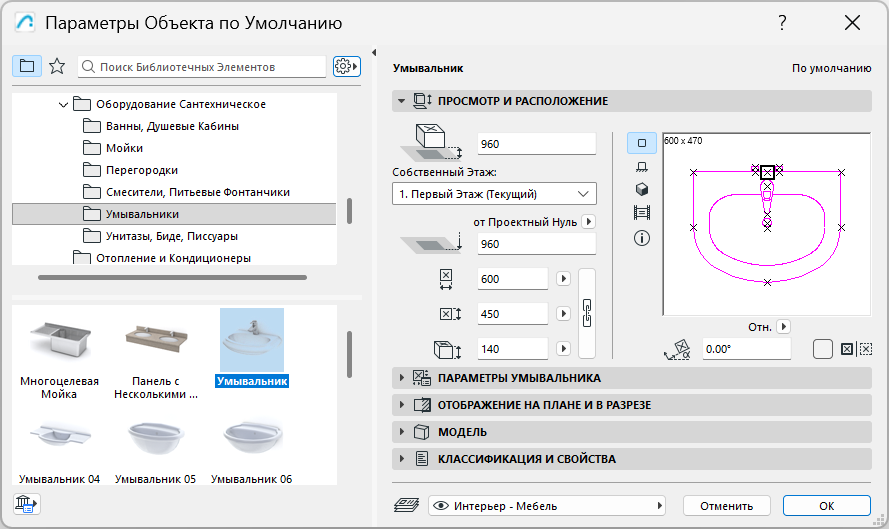Expand ОТОБРАЖЕНИЕ НА ПЛАНЕ И В РАЗРЕЗЕ section
The image size is (889, 529).
(x=632, y=405)
